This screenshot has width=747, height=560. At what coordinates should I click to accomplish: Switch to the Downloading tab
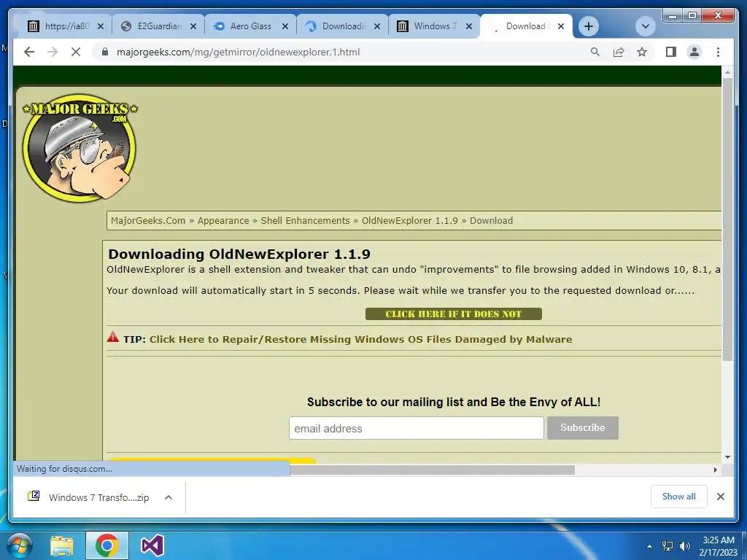coord(336,26)
